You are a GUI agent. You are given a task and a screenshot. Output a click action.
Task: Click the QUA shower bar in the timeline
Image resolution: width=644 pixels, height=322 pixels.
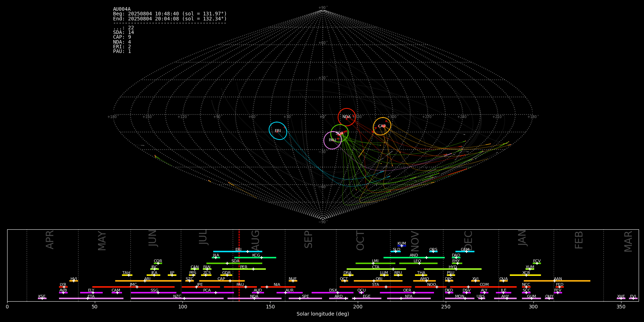pyautogui.click(x=503, y=281)
